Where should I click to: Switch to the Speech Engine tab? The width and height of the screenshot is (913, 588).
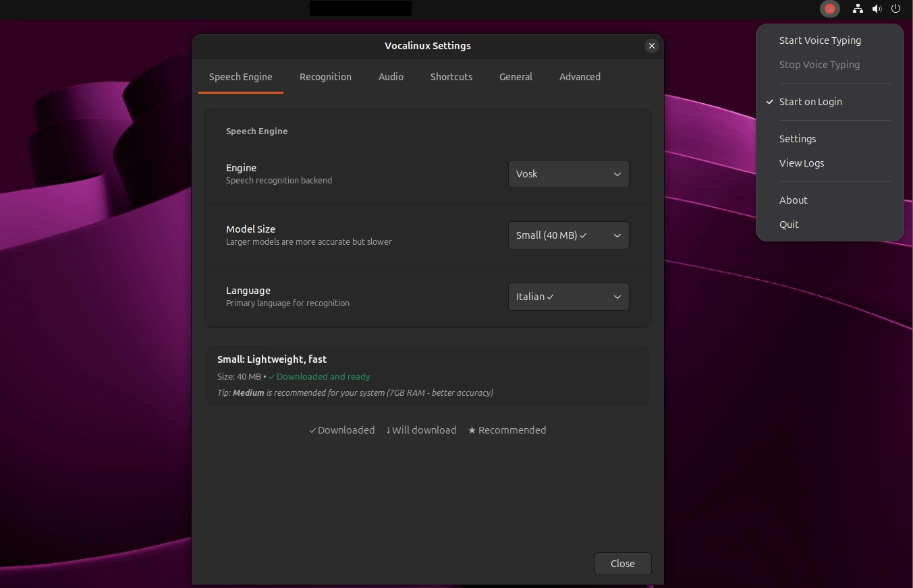coord(241,77)
